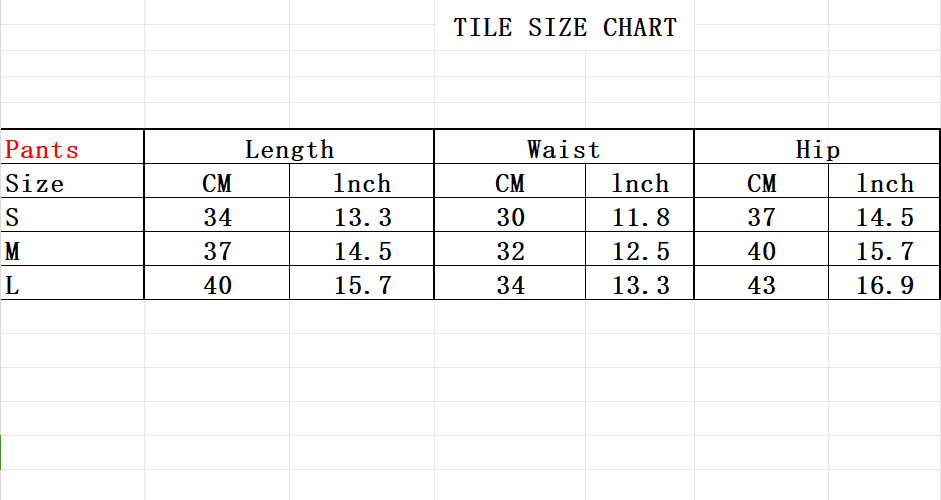This screenshot has width=941, height=500.
Task: Select the CM cell under Hip
Action: 762,181
